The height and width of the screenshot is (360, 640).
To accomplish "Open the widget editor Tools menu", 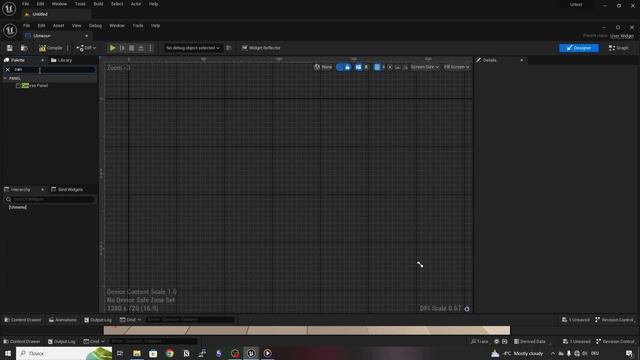I will pyautogui.click(x=138, y=26).
